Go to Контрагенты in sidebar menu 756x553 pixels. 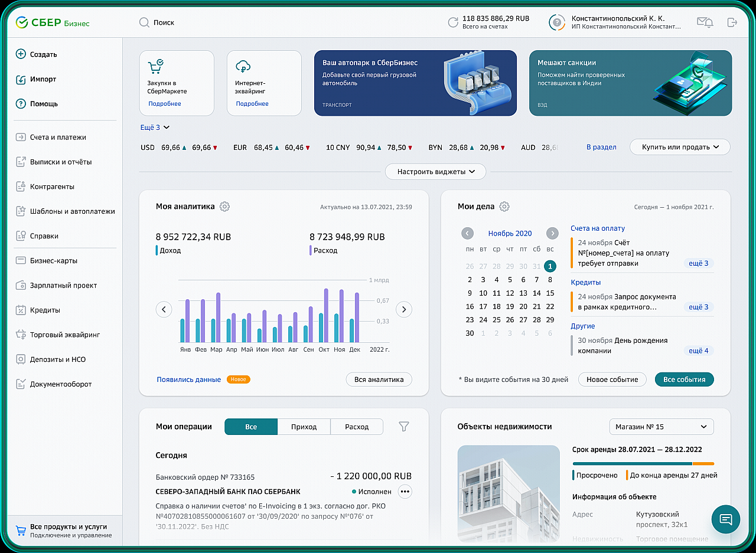point(52,186)
